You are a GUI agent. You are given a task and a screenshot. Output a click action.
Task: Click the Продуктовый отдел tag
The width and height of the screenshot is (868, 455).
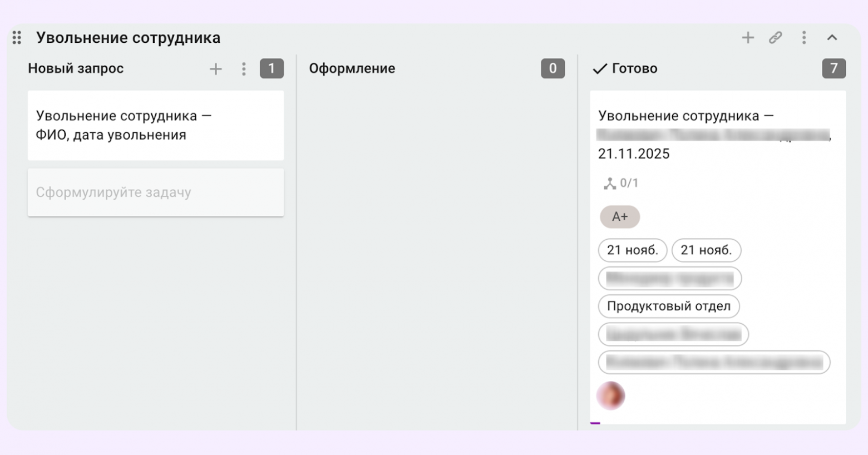pyautogui.click(x=669, y=306)
